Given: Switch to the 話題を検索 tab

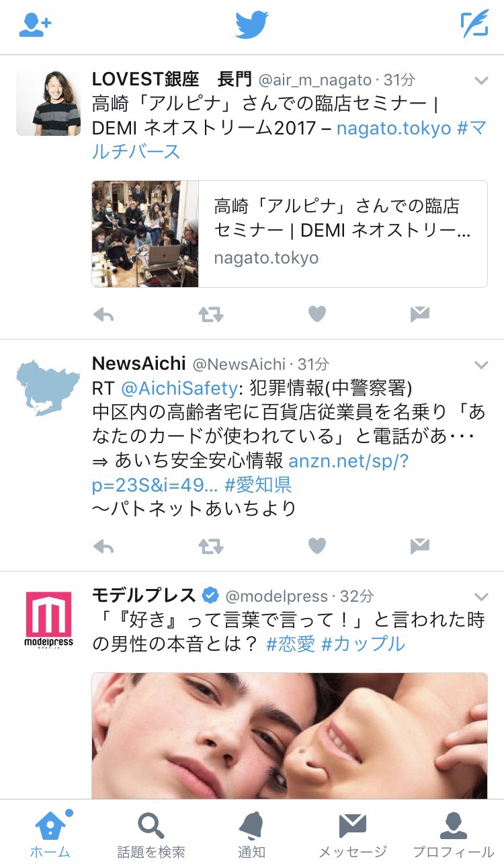Looking at the screenshot, I should tap(151, 833).
